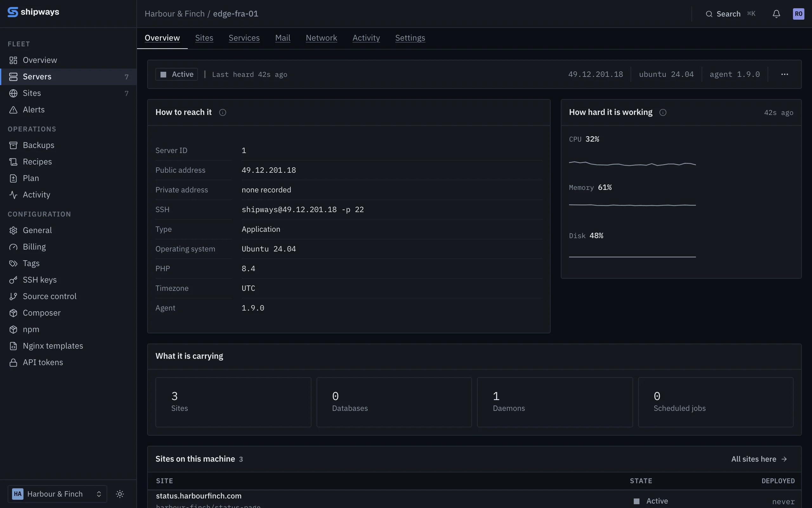Click the CPU usage sparkline chart
The height and width of the screenshot is (508, 812).
click(632, 164)
